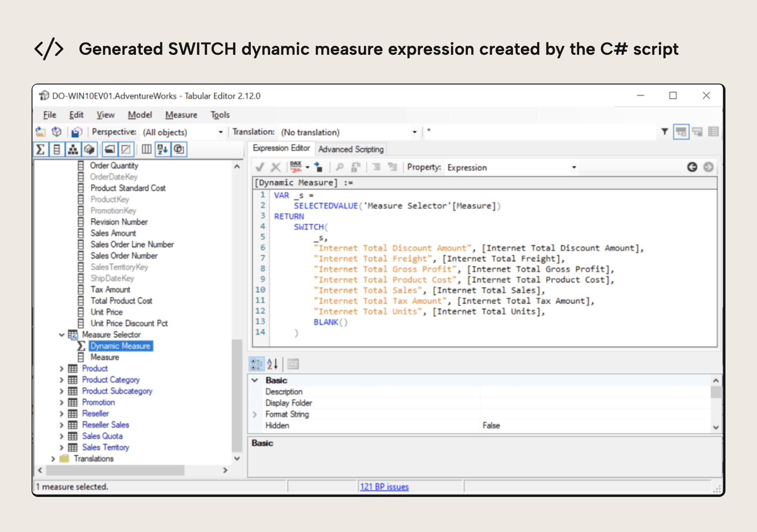Click the go-to-definition arrow icon
Image resolution: width=757 pixels, height=532 pixels.
[x=319, y=167]
